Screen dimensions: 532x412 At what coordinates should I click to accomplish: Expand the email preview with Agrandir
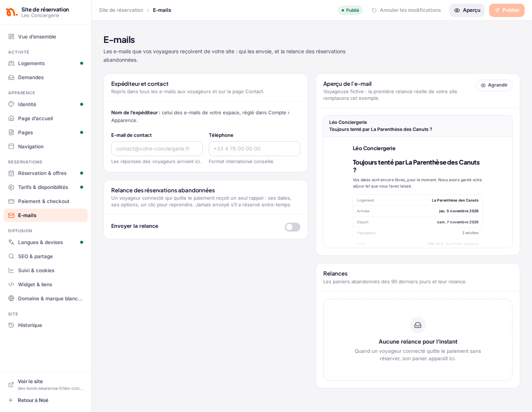pyautogui.click(x=494, y=85)
